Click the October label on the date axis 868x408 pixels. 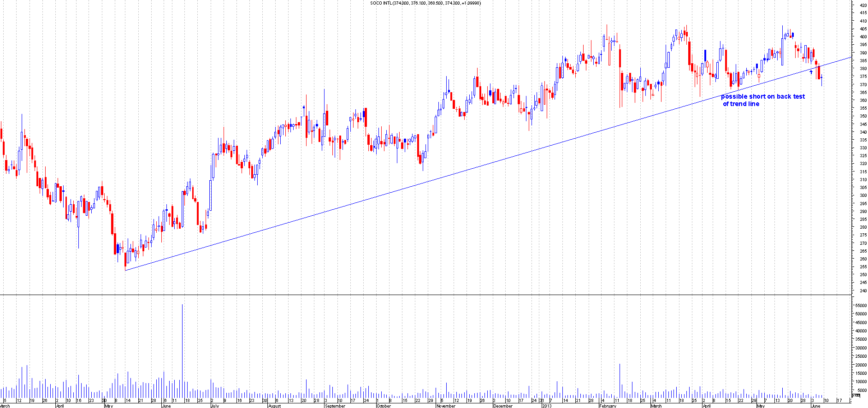tap(384, 406)
